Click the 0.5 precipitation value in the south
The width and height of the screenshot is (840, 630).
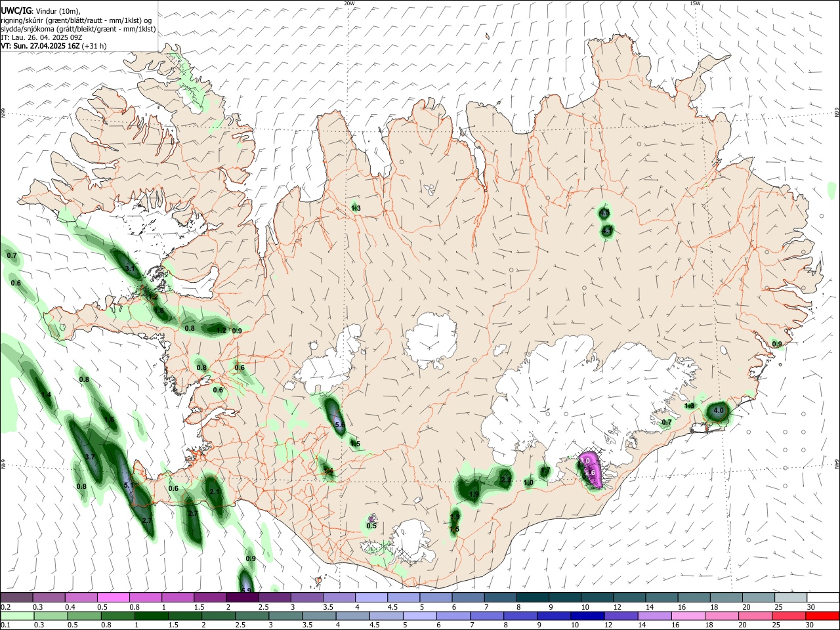pyautogui.click(x=371, y=526)
